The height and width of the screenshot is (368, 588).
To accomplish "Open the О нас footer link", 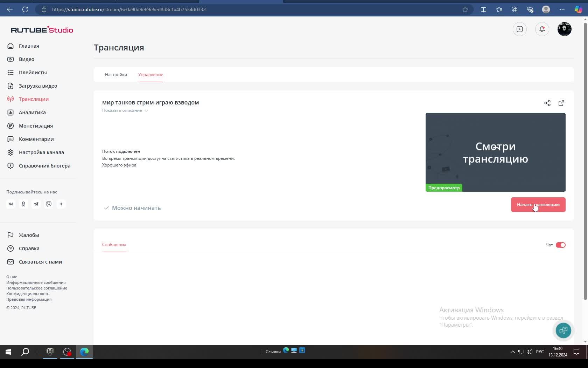I will [x=12, y=277].
